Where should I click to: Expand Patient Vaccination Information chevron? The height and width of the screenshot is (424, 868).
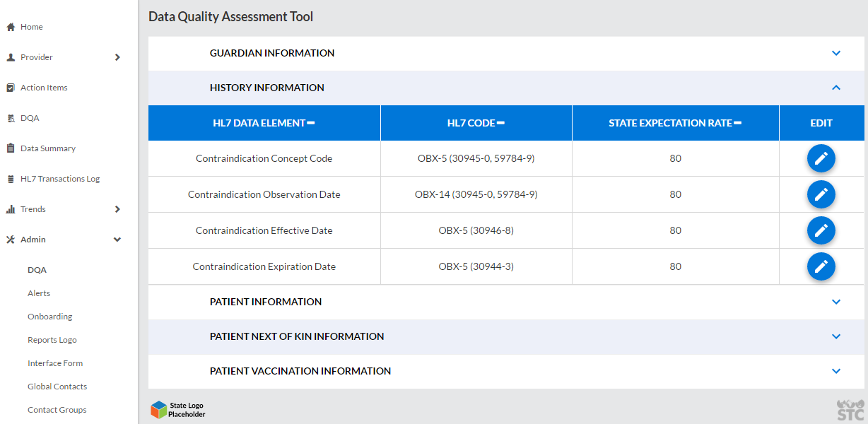[x=836, y=371]
